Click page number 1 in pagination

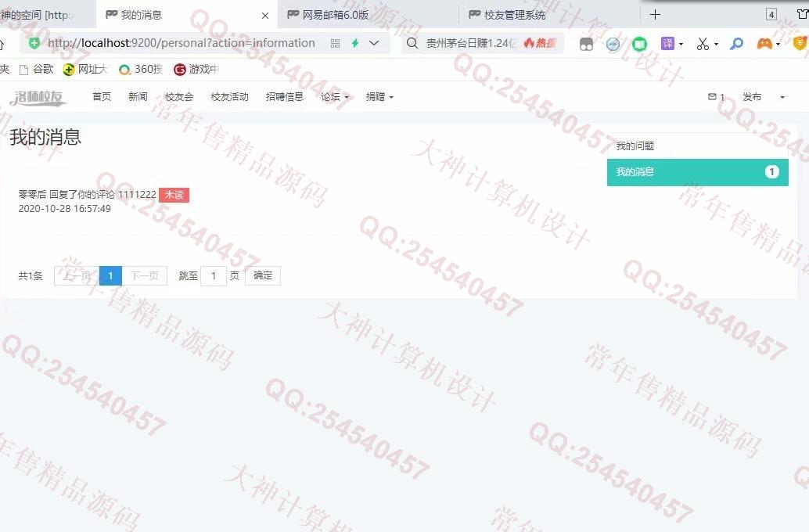(110, 275)
